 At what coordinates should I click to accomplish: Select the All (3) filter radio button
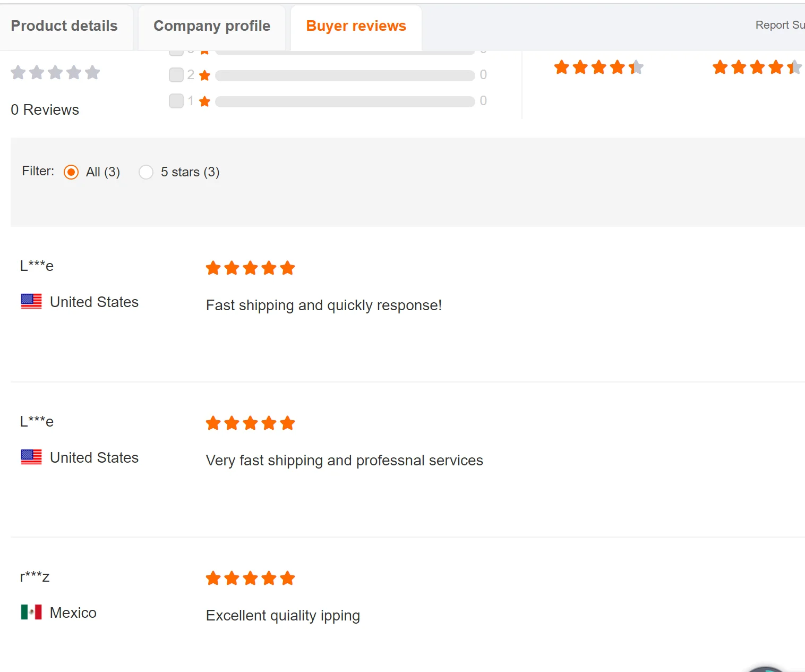pos(71,172)
